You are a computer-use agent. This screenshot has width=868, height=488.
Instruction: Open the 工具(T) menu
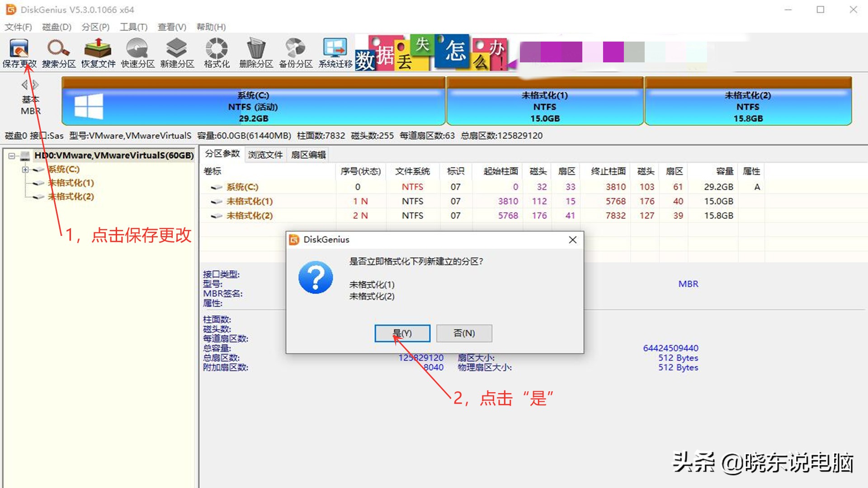click(x=132, y=27)
